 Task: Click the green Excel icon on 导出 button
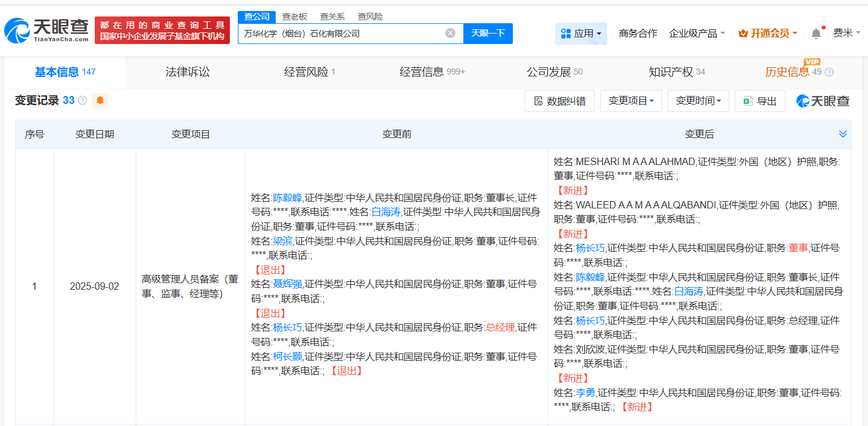coord(748,100)
